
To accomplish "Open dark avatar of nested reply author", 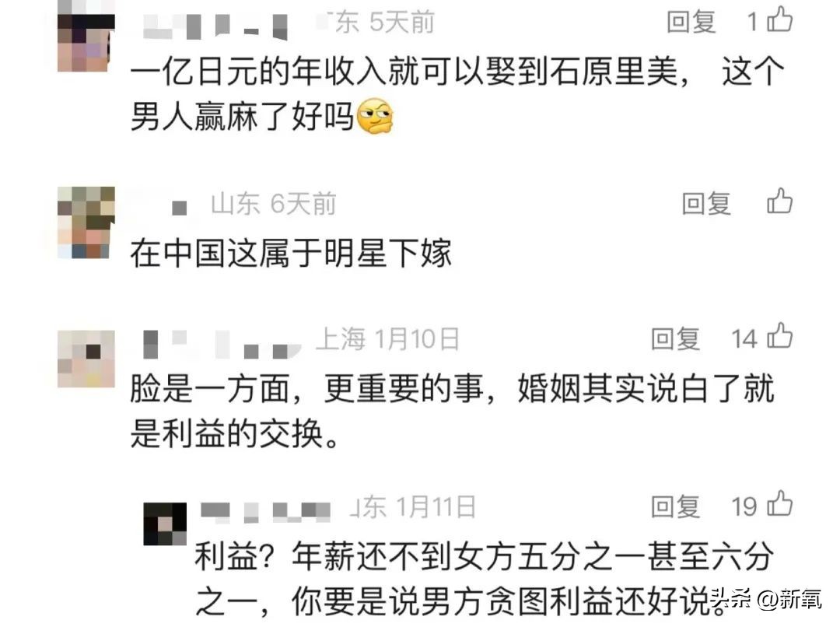I will click(165, 524).
